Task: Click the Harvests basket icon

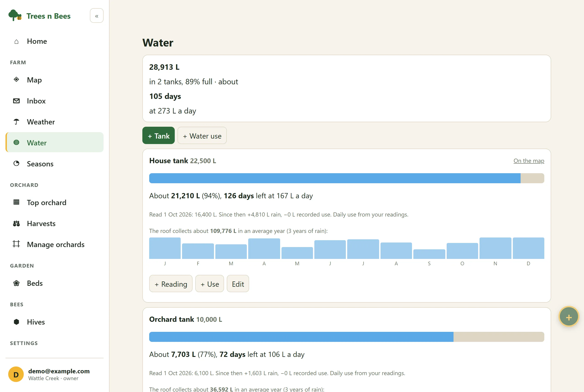Action: click(x=16, y=223)
